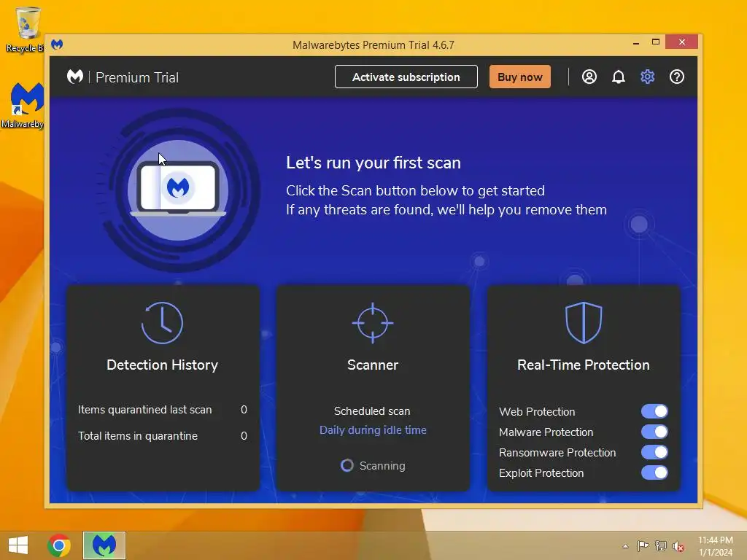Open the help question mark icon
This screenshot has height=560, width=747.
pyautogui.click(x=676, y=77)
